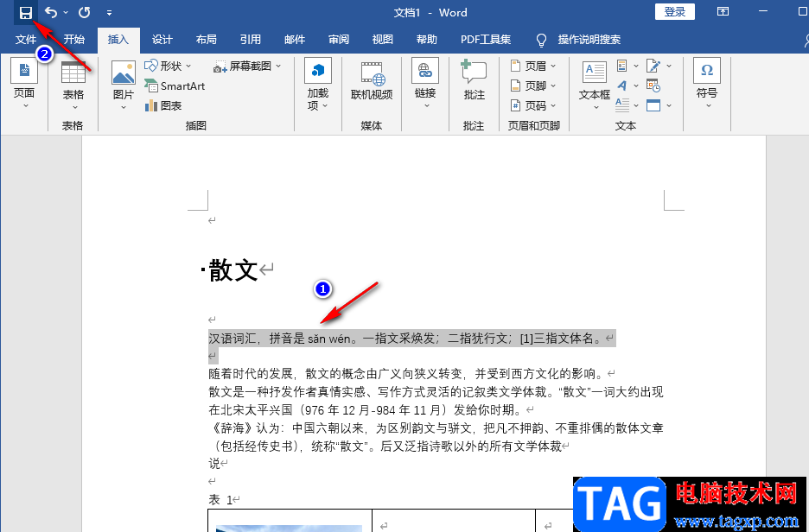
Task: Click the 登录 sign-in button
Action: point(674,12)
